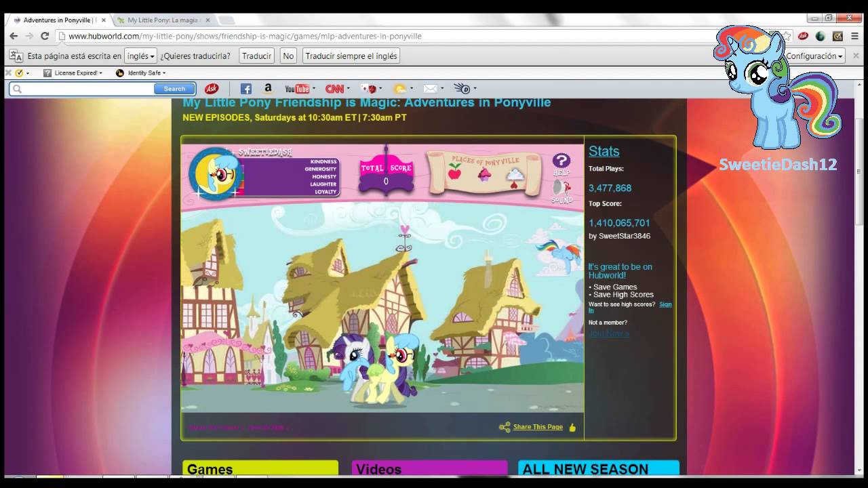This screenshot has width=868, height=488.
Task: Select the cloud place icon on scroll
Action: point(515,176)
